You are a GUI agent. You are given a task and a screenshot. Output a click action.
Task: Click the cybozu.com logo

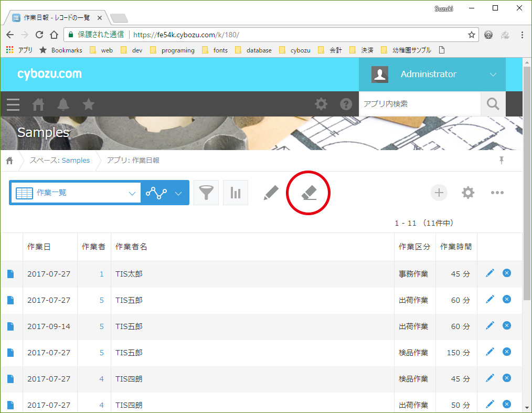49,73
